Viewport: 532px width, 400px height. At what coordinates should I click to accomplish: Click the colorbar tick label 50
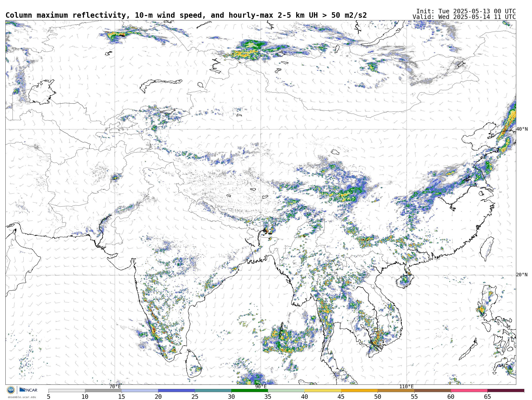pos(378,397)
